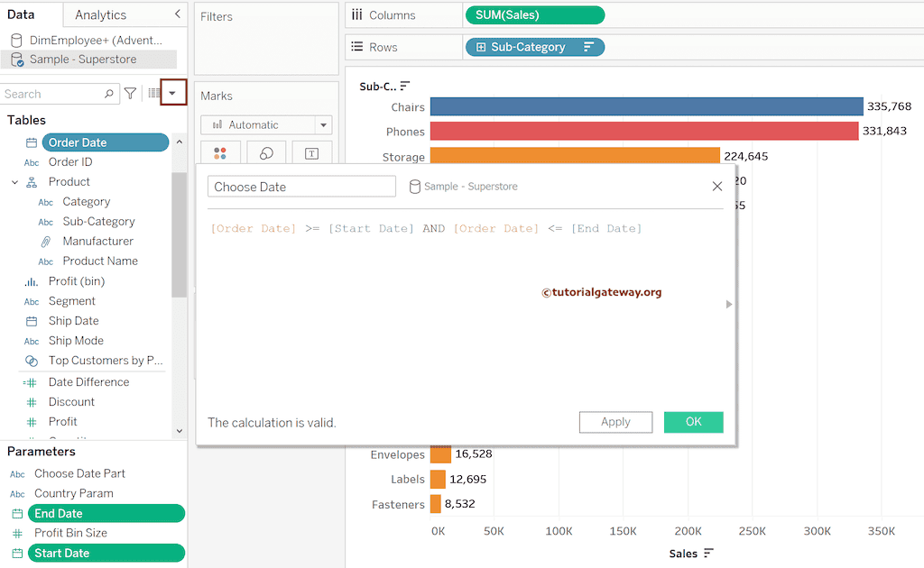Image resolution: width=924 pixels, height=568 pixels.
Task: Collapse the Product hierarchy
Action: pos(14,182)
